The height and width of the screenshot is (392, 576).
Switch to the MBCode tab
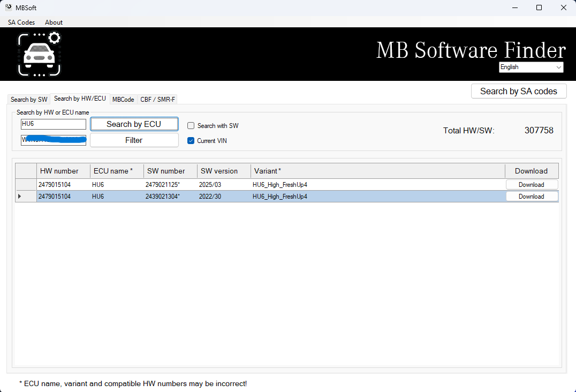point(123,100)
